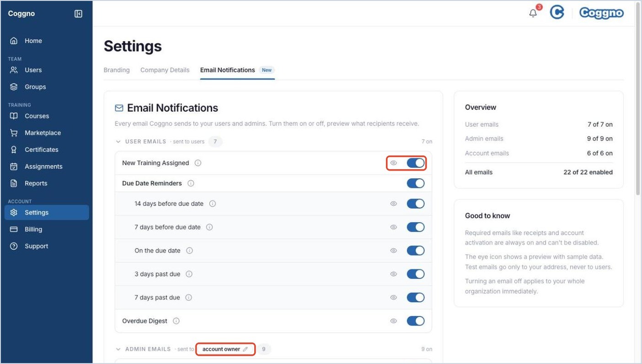Click info icon for 7 days past due

188,297
